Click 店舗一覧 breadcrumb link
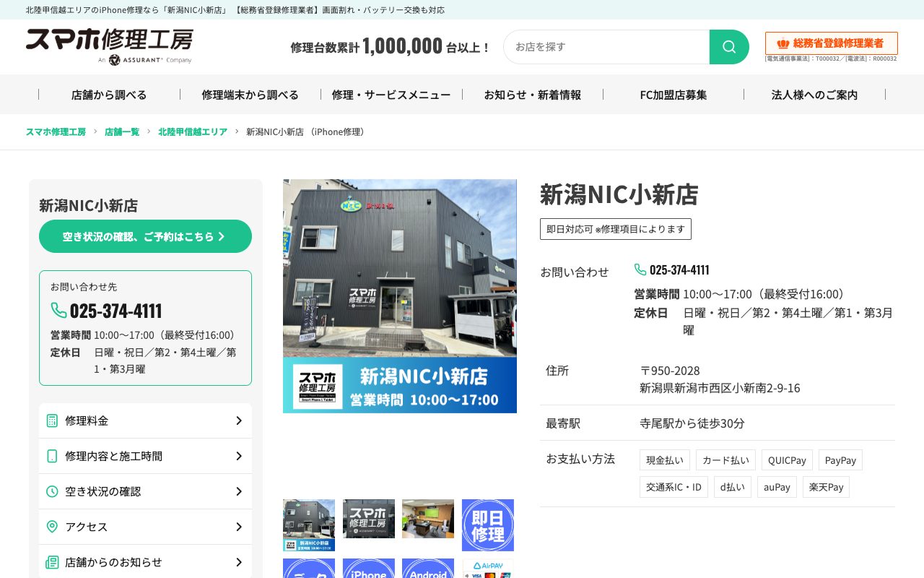Screen dimensions: 924x578 (122, 131)
